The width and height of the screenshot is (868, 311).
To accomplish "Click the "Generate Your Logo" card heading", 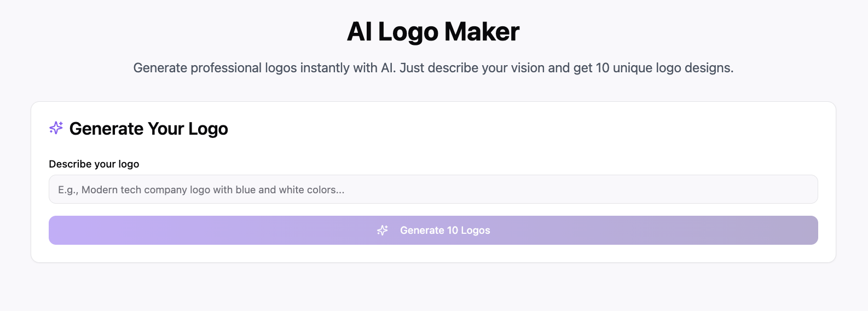I will (x=149, y=129).
